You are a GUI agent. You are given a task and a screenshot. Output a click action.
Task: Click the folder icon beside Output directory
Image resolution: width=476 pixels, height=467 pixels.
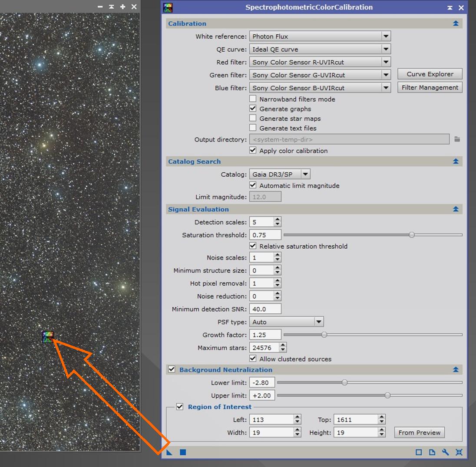[x=457, y=139]
